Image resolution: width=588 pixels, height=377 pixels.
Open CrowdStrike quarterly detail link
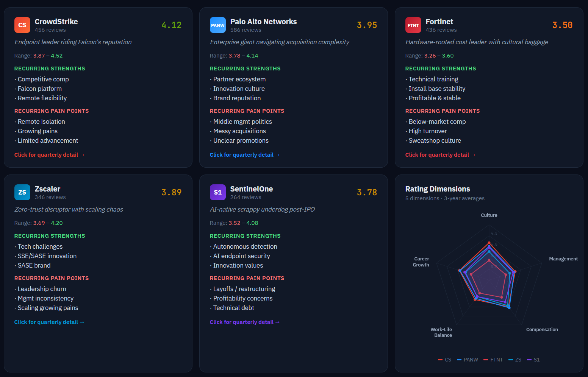[49, 155]
